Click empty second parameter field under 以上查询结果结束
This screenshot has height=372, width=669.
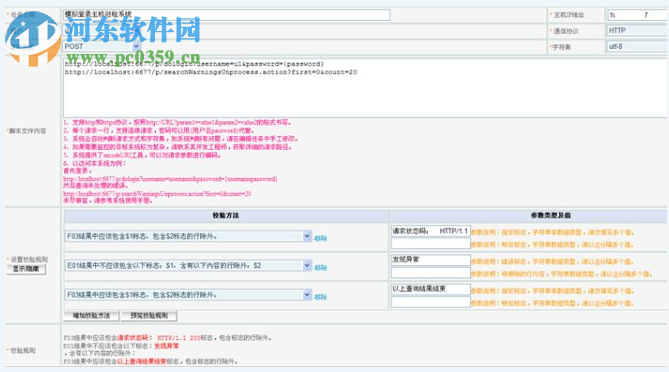(430, 302)
